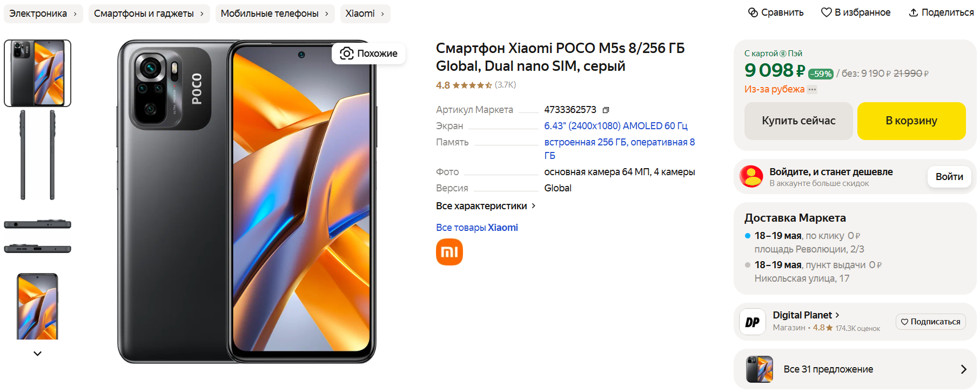
Task: Click the Войти login button
Action: pyautogui.click(x=949, y=177)
